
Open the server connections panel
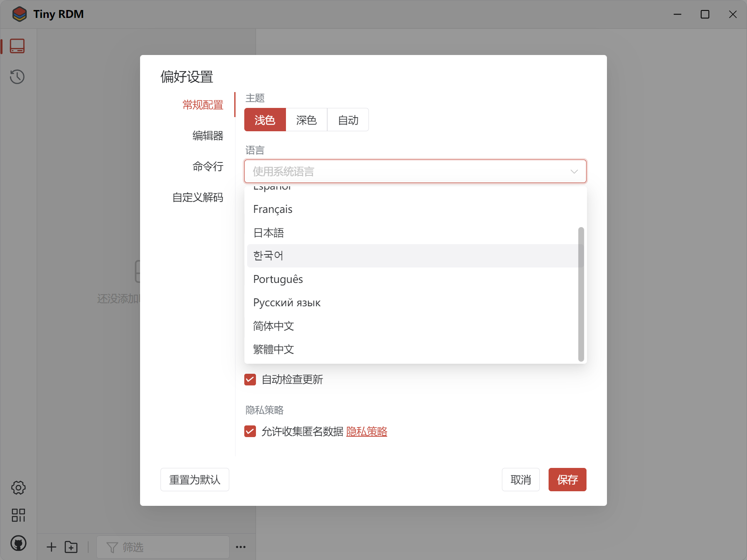[18, 46]
